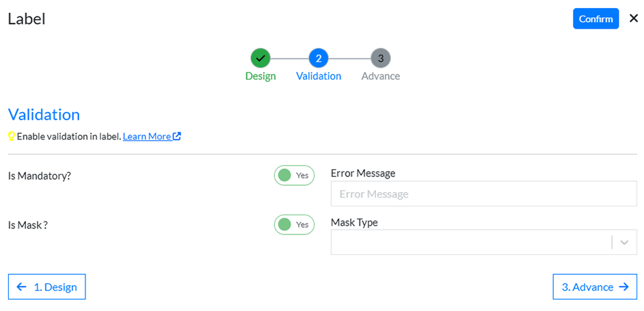This screenshot has width=644, height=311.
Task: Click the green checkmark Design step circle
Action: [260, 58]
